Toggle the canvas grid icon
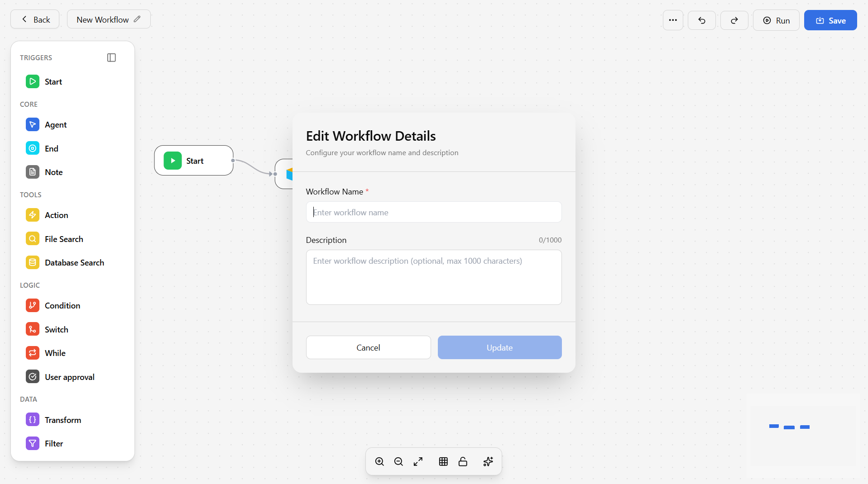This screenshot has height=484, width=868. click(x=443, y=461)
